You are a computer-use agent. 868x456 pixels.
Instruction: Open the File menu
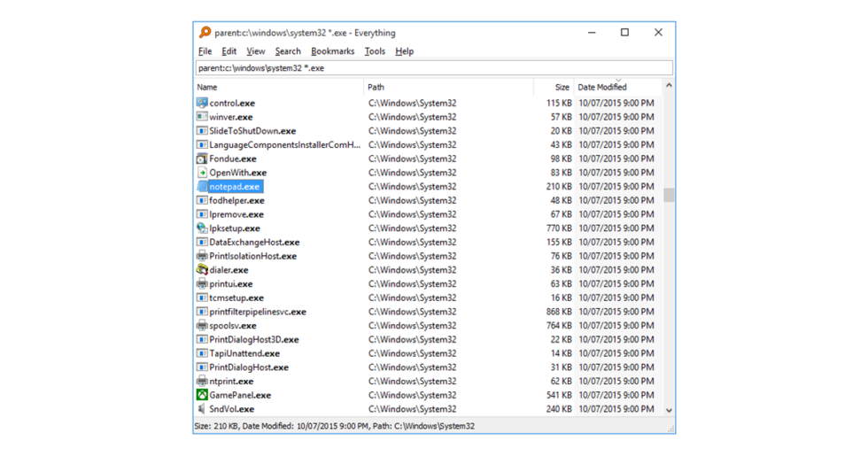(x=205, y=51)
